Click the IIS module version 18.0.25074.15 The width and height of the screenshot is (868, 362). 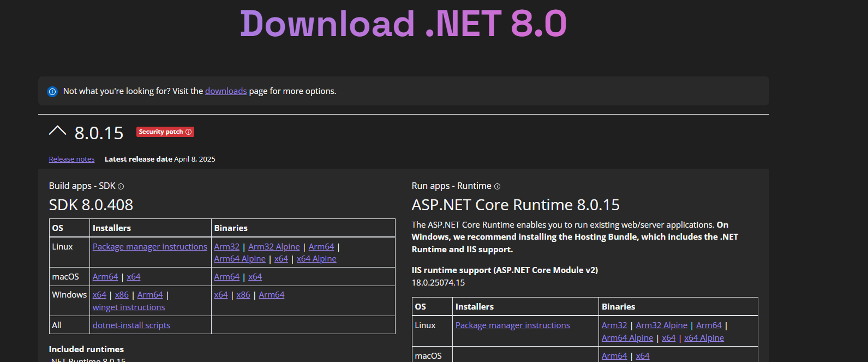(438, 283)
